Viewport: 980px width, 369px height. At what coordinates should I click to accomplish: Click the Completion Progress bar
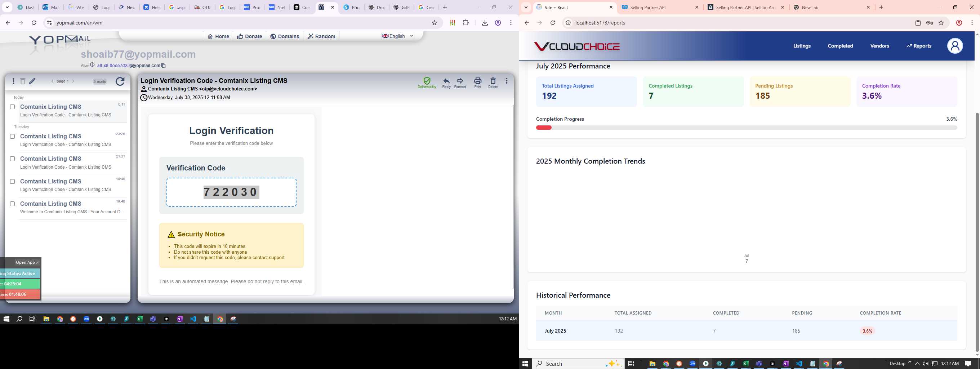tap(747, 128)
